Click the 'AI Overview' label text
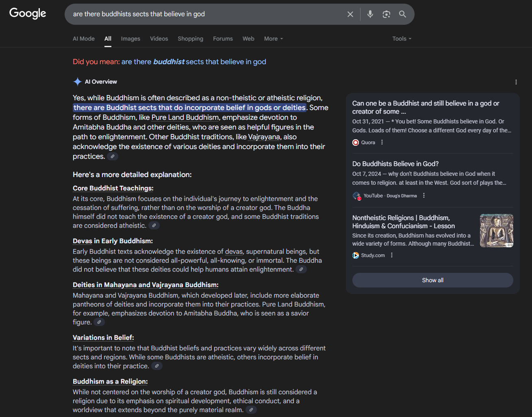532x417 pixels. point(101,82)
